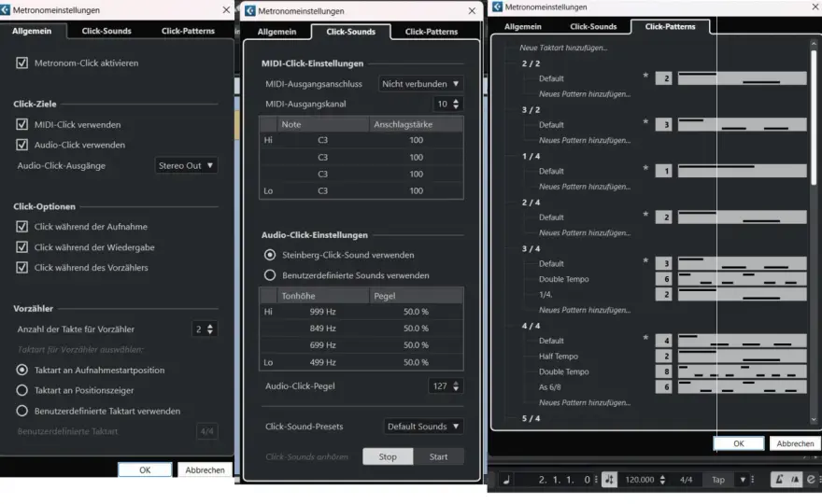Toggle the precount icon in transport bar
This screenshot has height=504, width=822.
pos(795,480)
